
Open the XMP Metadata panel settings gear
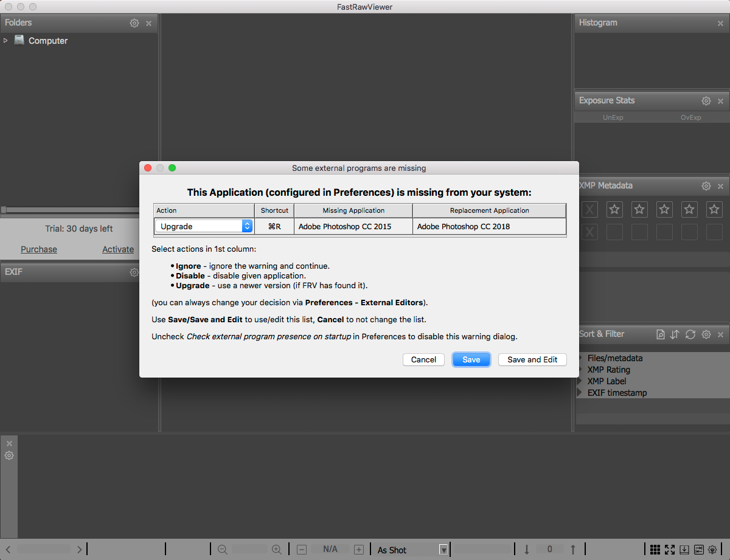tap(706, 186)
